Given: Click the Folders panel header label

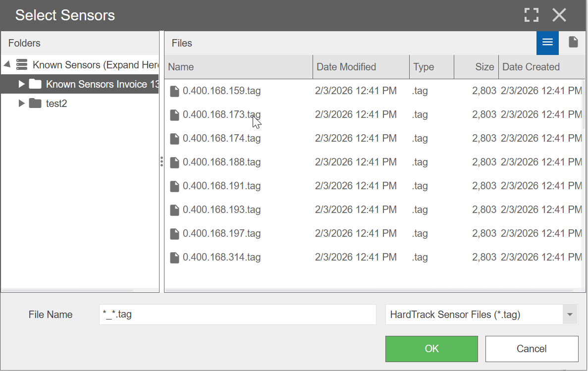Looking at the screenshot, I should click(24, 43).
